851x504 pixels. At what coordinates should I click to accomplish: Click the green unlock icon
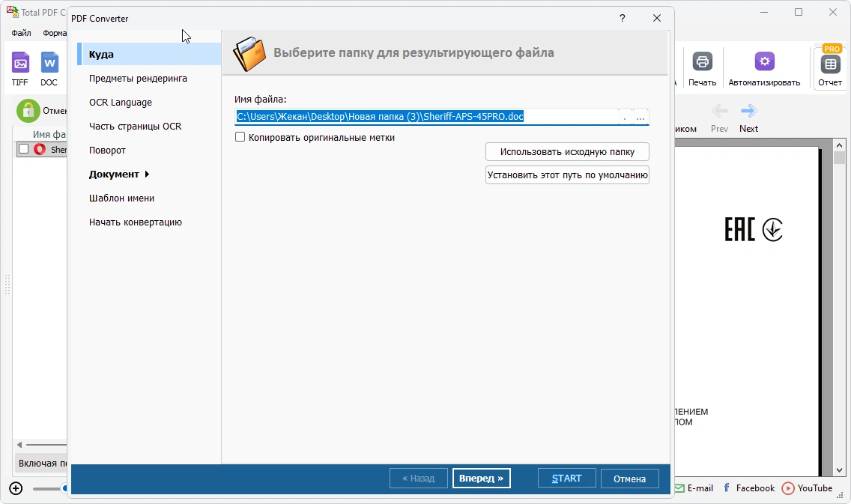click(x=28, y=111)
